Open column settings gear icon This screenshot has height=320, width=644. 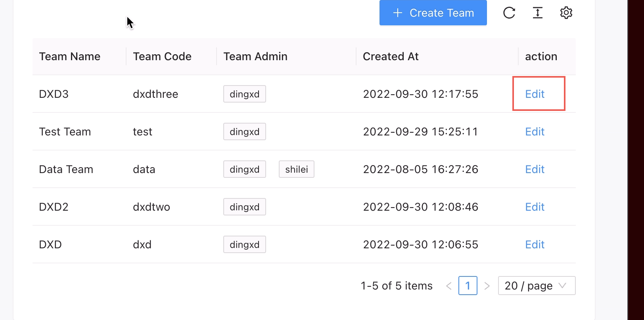click(566, 13)
